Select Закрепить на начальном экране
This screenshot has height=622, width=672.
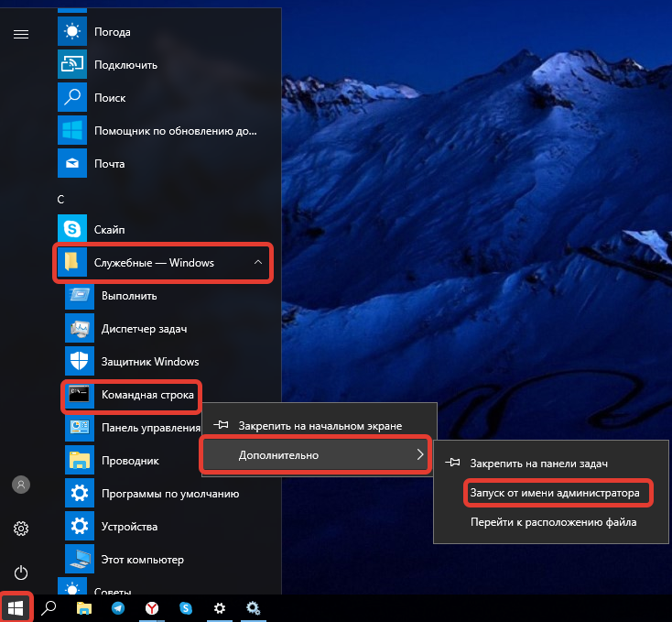point(320,426)
